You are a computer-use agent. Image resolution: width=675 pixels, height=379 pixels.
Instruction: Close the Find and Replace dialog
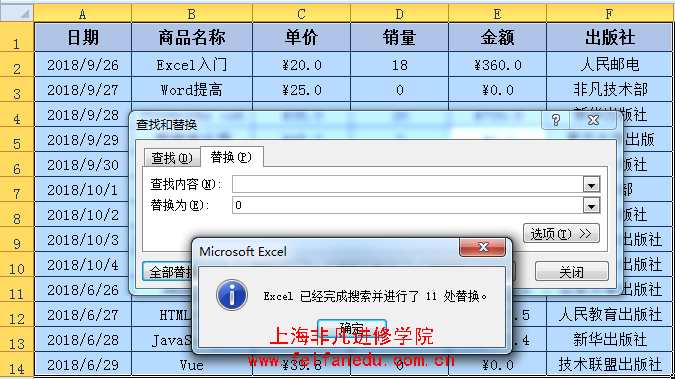pos(593,120)
